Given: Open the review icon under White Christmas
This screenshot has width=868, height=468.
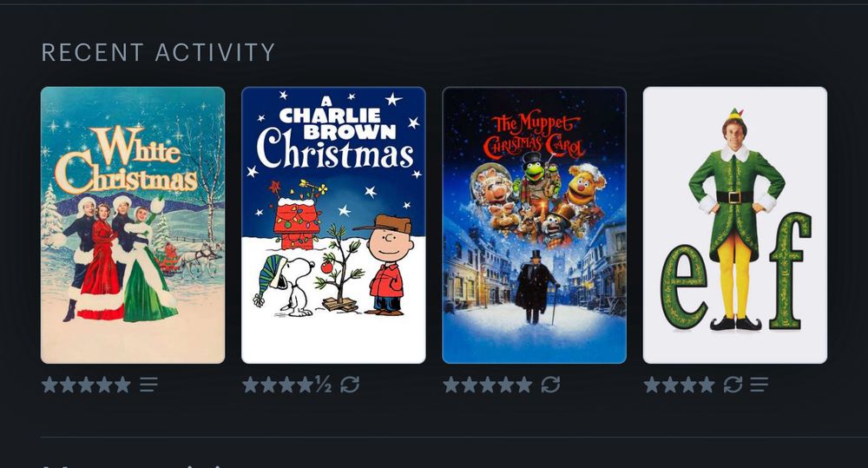Looking at the screenshot, I should [x=148, y=384].
